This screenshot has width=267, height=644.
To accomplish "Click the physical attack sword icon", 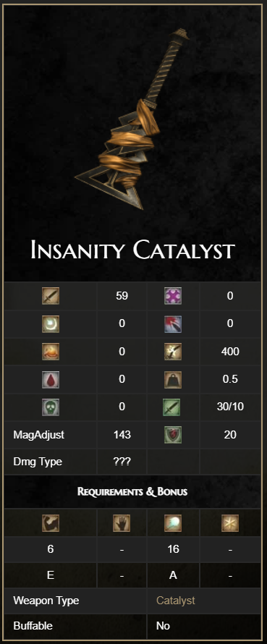I will tap(51, 296).
